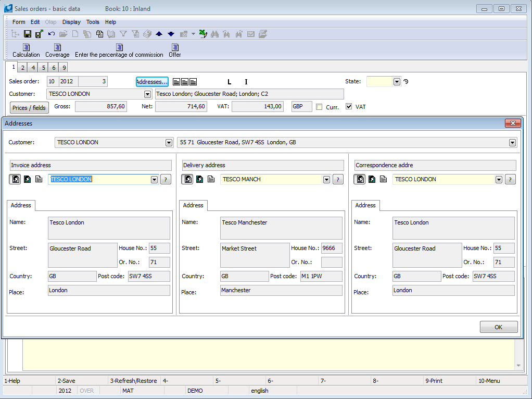Screen dimensions: 532x399
Task: Click the new blank document toolbar icon
Action: pyautogui.click(x=75, y=34)
